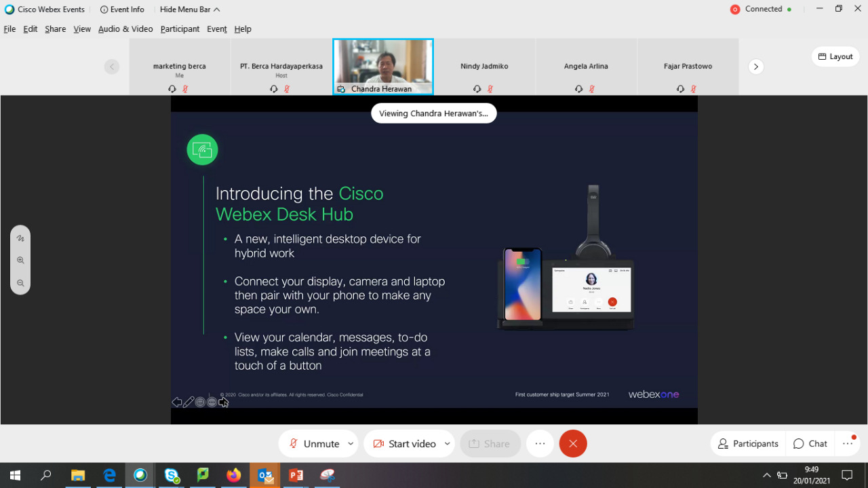Open Outlook from the taskbar
The height and width of the screenshot is (488, 868).
click(x=265, y=475)
